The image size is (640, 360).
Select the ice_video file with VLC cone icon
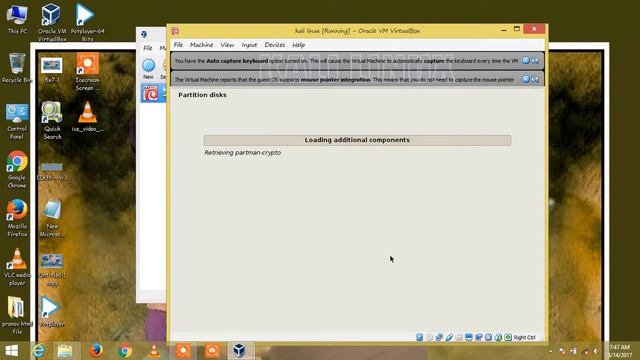tap(87, 117)
